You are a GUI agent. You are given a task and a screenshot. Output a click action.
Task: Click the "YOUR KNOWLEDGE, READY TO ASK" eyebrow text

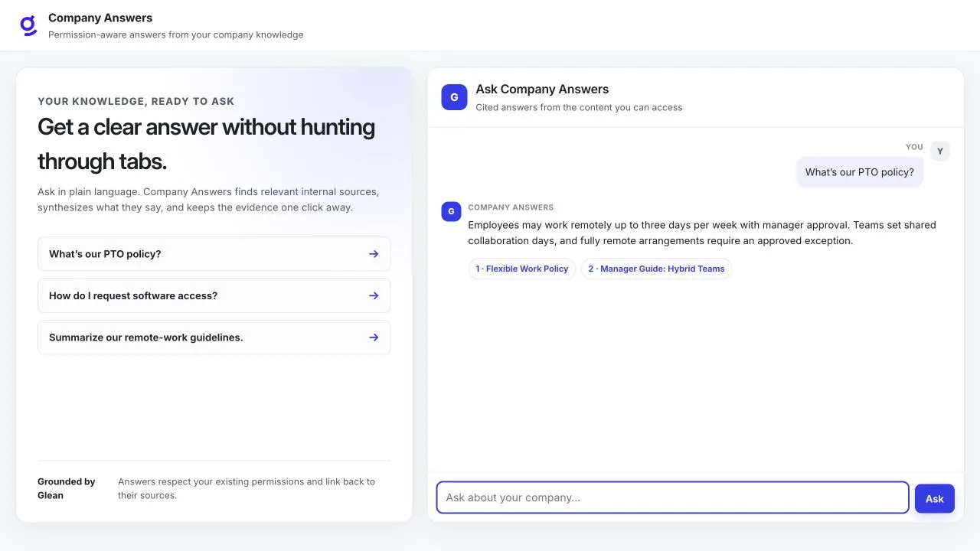click(x=136, y=101)
